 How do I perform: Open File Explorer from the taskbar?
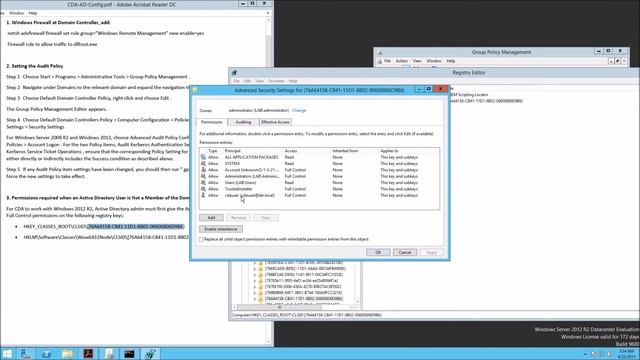pos(67,354)
